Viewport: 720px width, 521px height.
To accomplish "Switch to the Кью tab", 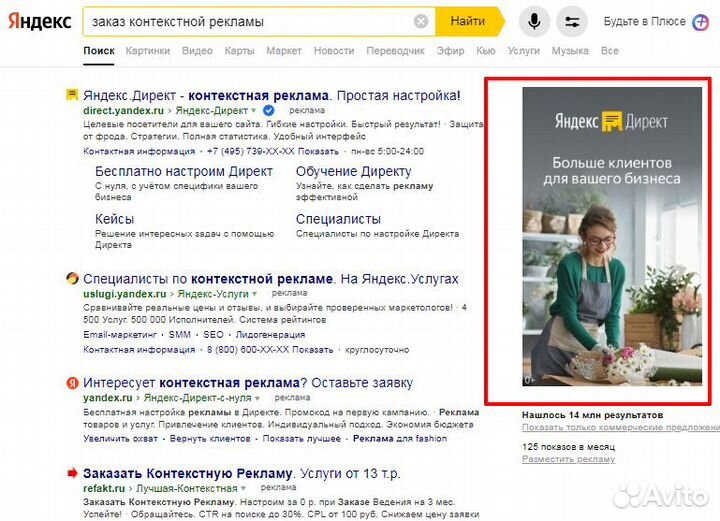I will (485, 50).
